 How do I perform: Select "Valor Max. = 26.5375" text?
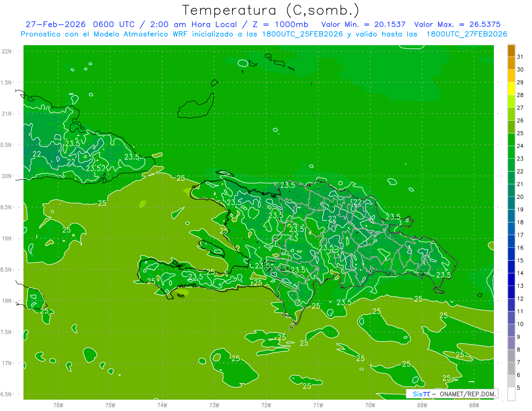click(458, 24)
